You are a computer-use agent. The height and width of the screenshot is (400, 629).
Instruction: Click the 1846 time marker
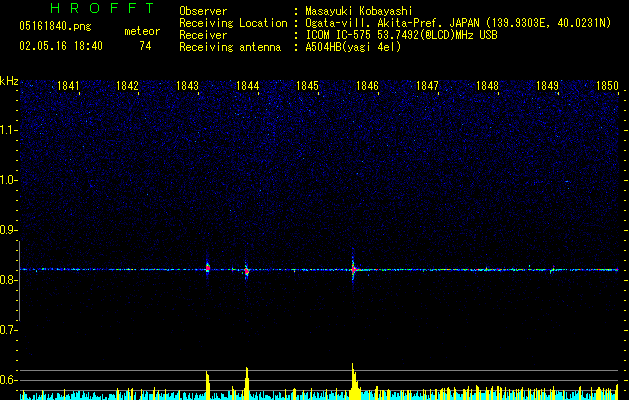click(367, 86)
